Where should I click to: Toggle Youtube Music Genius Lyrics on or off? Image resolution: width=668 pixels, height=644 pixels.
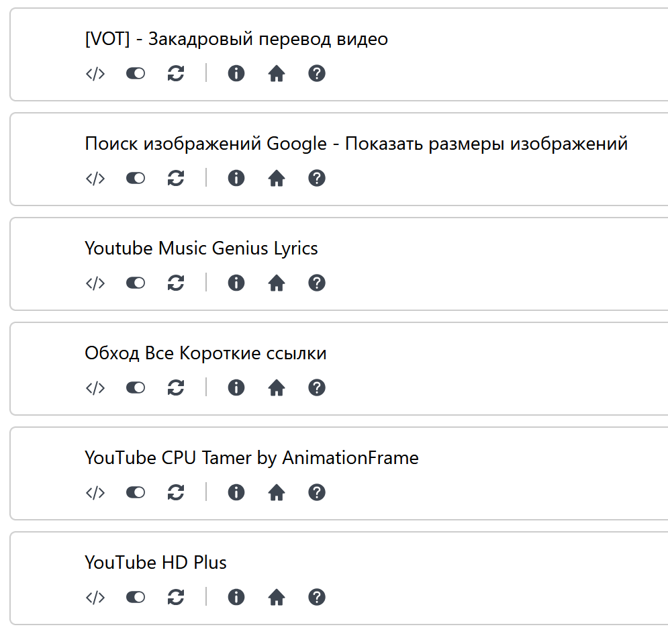136,283
